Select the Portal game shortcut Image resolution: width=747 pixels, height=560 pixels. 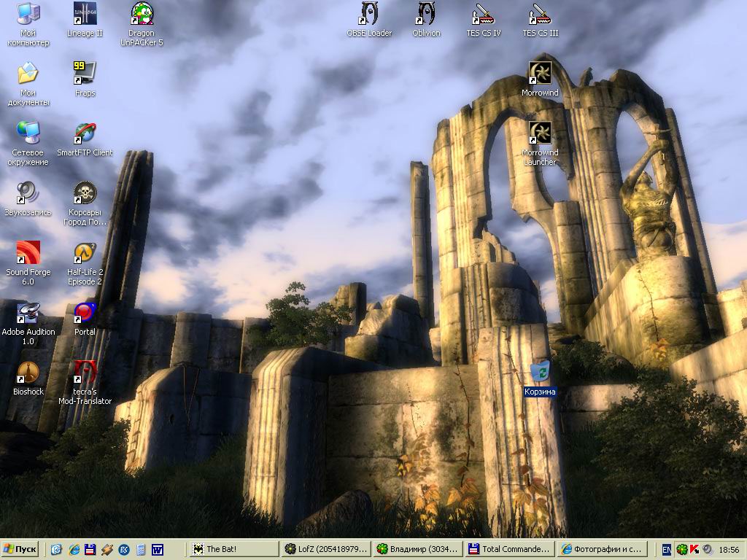pos(85,319)
